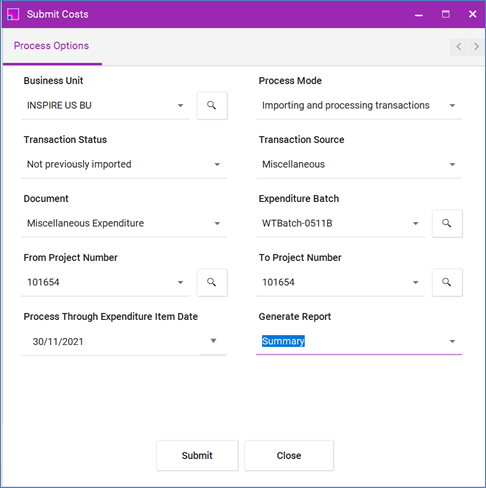486x488 pixels.
Task: Maximize the Submit Costs window
Action: (446, 14)
